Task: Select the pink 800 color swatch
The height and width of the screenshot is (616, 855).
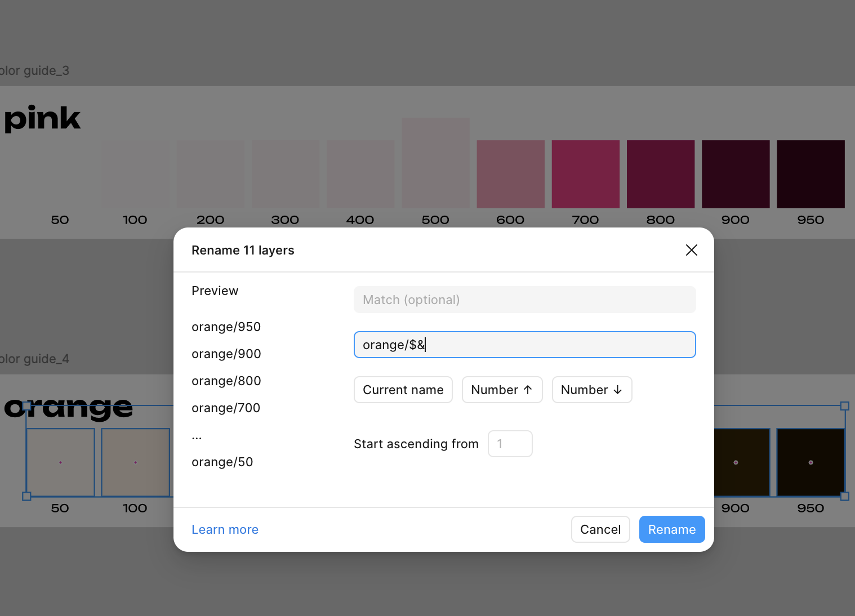Action: pos(660,174)
